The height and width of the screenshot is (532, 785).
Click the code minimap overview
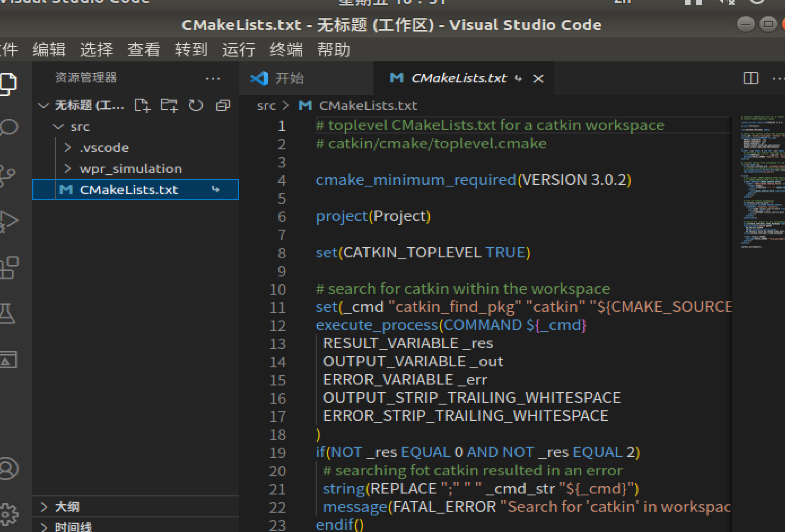click(763, 182)
